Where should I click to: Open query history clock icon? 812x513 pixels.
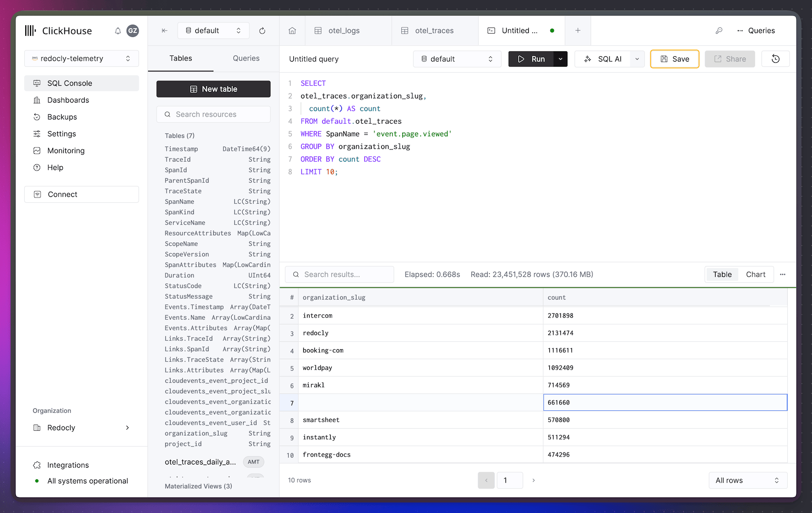coord(776,59)
